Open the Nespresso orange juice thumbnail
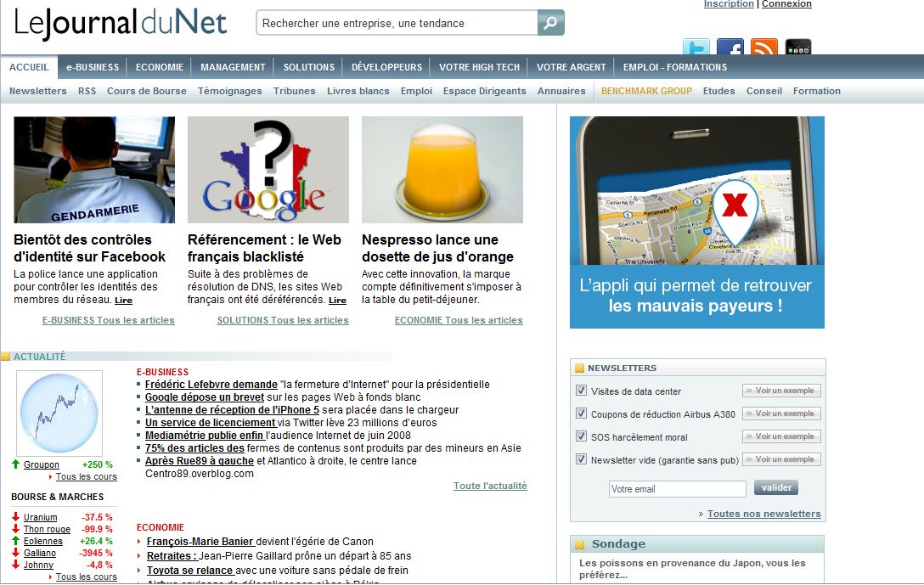924x585 pixels. pyautogui.click(x=442, y=170)
